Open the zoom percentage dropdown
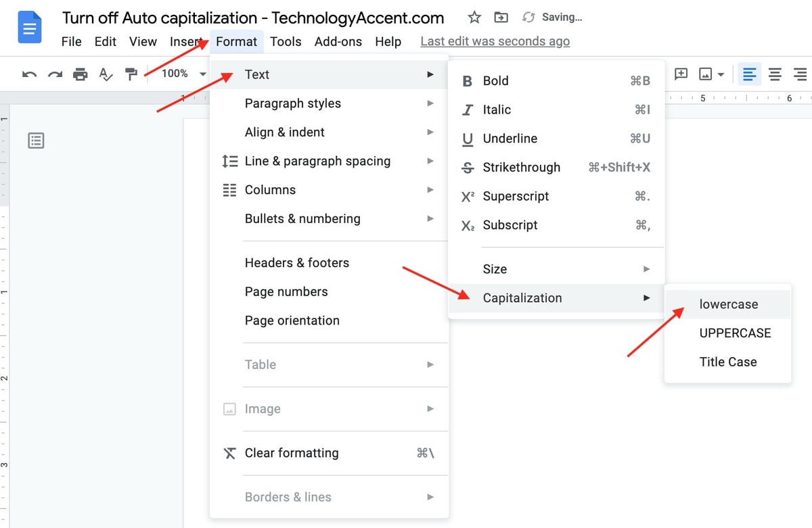This screenshot has width=812, height=528. tap(180, 74)
